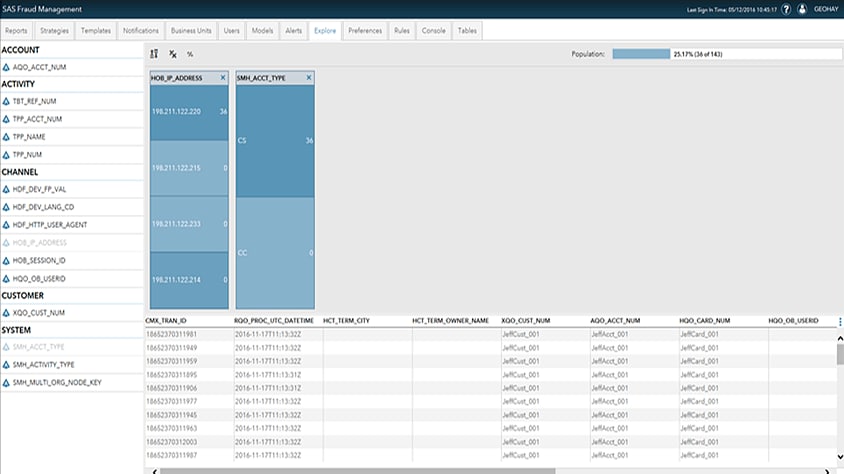Sort by HCT_TERM_CITY column header
The image size is (844, 474).
(x=346, y=321)
